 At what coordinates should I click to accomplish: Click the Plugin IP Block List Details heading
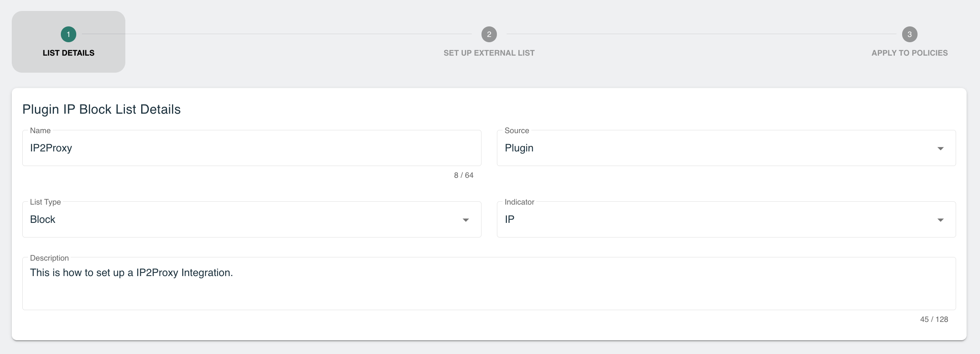pyautogui.click(x=101, y=109)
